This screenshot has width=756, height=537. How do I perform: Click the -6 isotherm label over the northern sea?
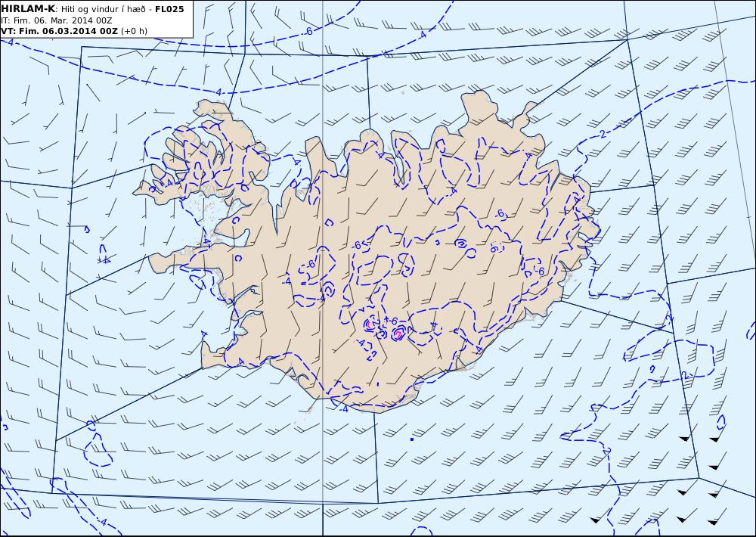point(308,31)
